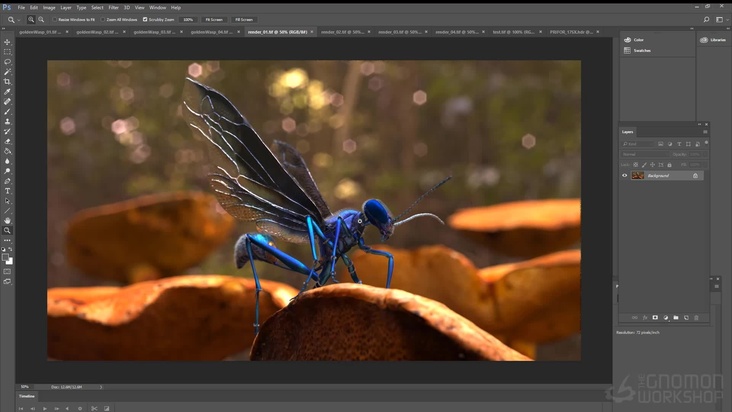
Task: Select the Blur tool
Action: (7, 161)
